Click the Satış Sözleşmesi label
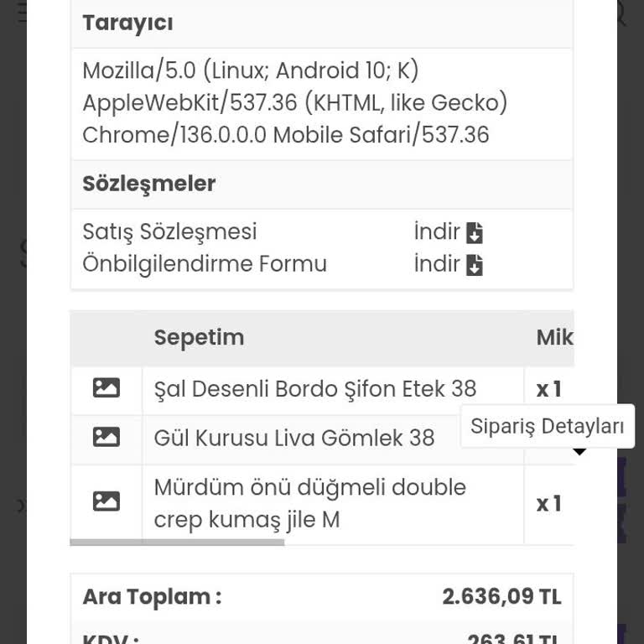 (169, 232)
